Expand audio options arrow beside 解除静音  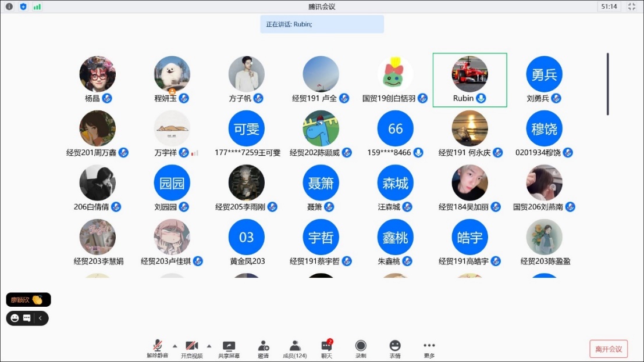pos(175,346)
